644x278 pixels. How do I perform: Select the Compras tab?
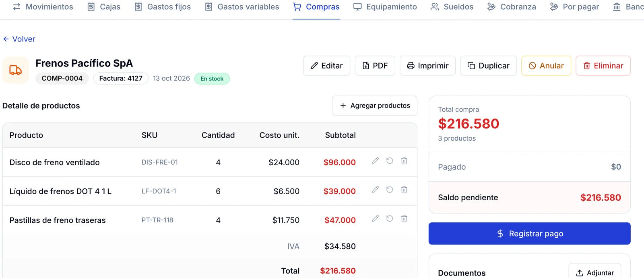(316, 7)
